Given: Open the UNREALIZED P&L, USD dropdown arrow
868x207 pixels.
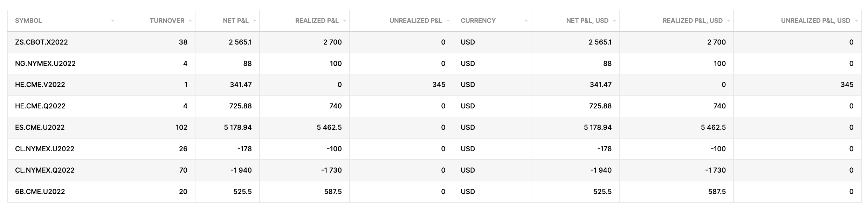Looking at the screenshot, I should click(x=856, y=21).
